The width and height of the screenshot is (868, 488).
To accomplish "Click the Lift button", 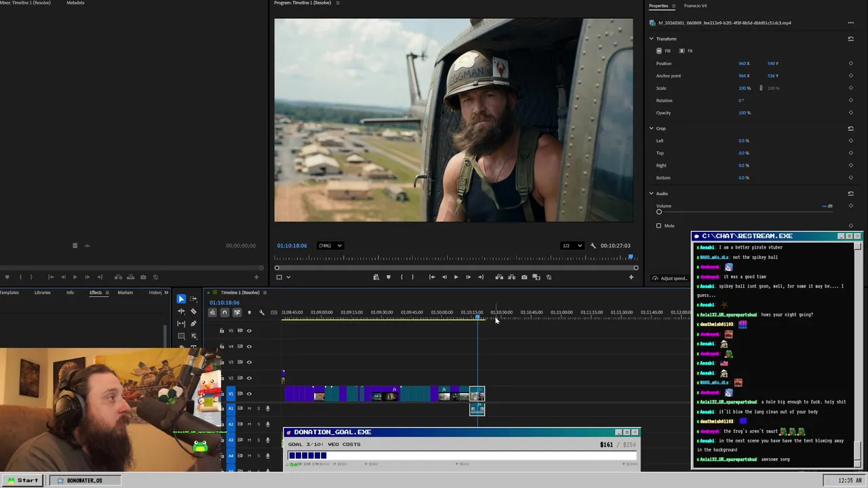I will (499, 277).
